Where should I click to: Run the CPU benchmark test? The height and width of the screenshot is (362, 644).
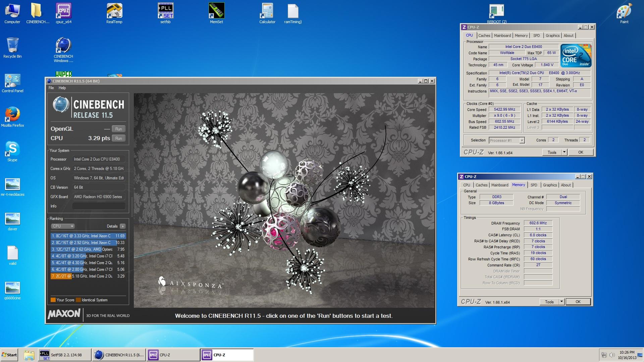click(x=119, y=138)
